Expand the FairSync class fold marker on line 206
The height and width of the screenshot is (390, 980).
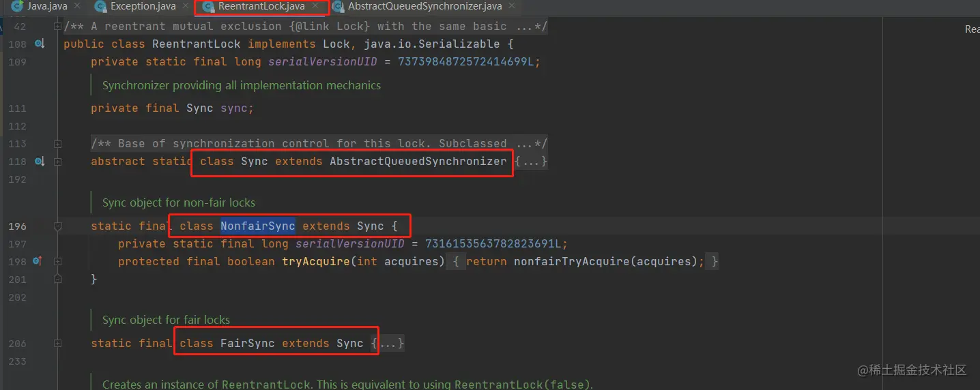[58, 343]
